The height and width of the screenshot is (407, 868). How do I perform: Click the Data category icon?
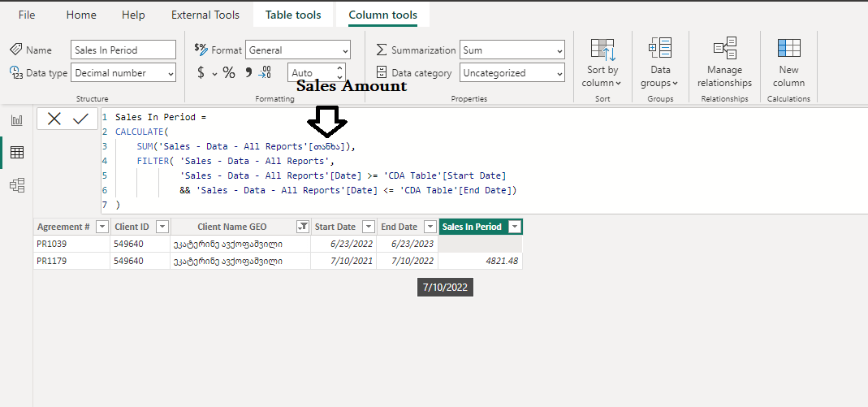click(x=382, y=72)
